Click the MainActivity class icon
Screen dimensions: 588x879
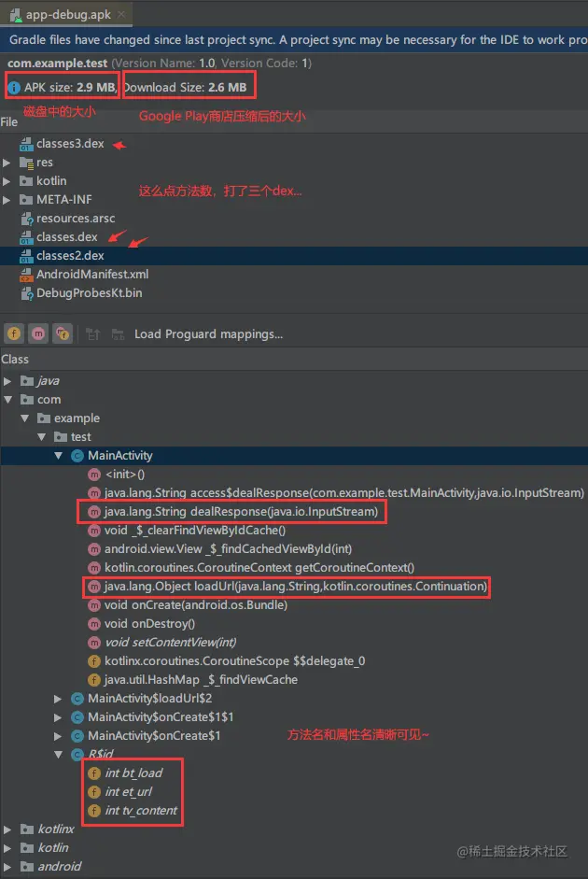77,456
